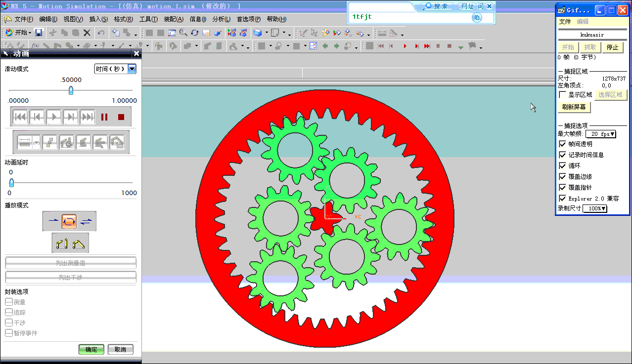The width and height of the screenshot is (632, 364).
Task: Click the checkered finish flag icon
Action: tap(472, 45)
